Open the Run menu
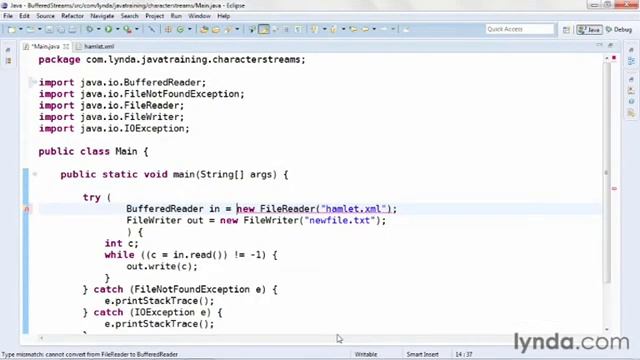The width and height of the screenshot is (640, 360). 176,16
